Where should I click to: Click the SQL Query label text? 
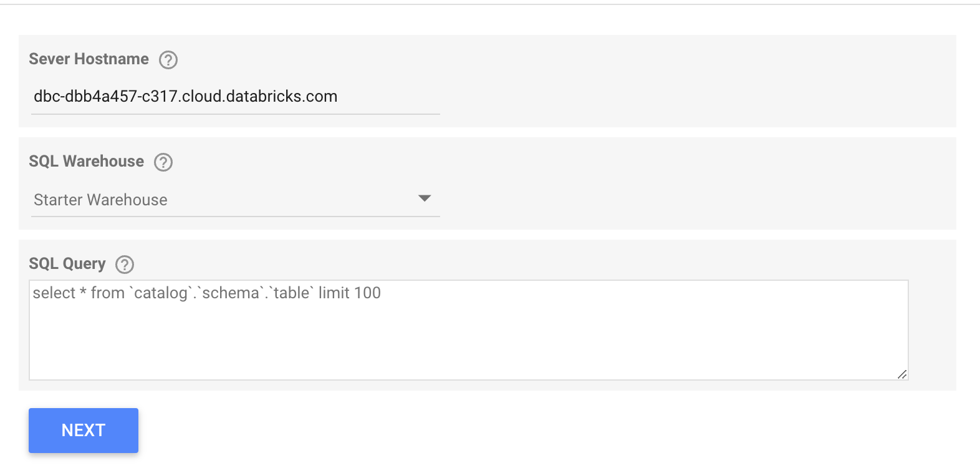point(67,264)
